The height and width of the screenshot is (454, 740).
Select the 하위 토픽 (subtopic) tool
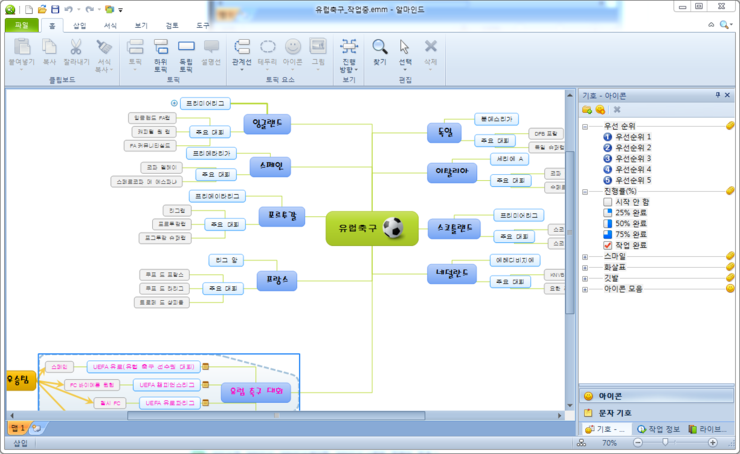[x=161, y=49]
